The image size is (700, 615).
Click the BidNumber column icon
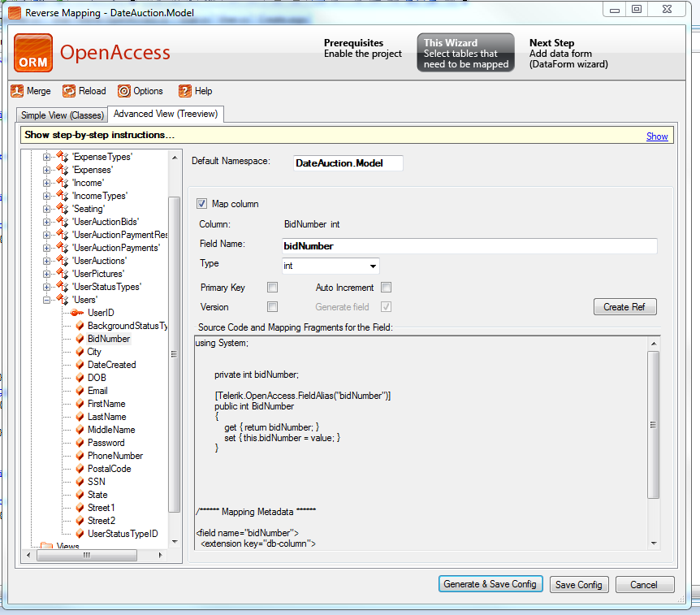(x=80, y=339)
